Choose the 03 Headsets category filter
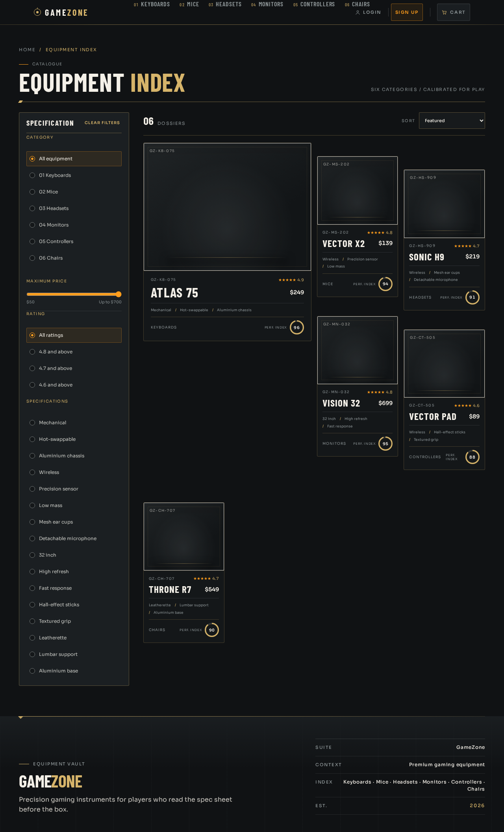The height and width of the screenshot is (832, 504). tap(74, 208)
